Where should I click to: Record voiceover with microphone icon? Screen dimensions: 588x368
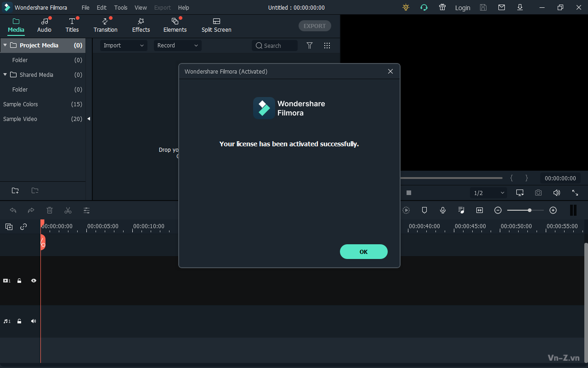click(x=443, y=210)
